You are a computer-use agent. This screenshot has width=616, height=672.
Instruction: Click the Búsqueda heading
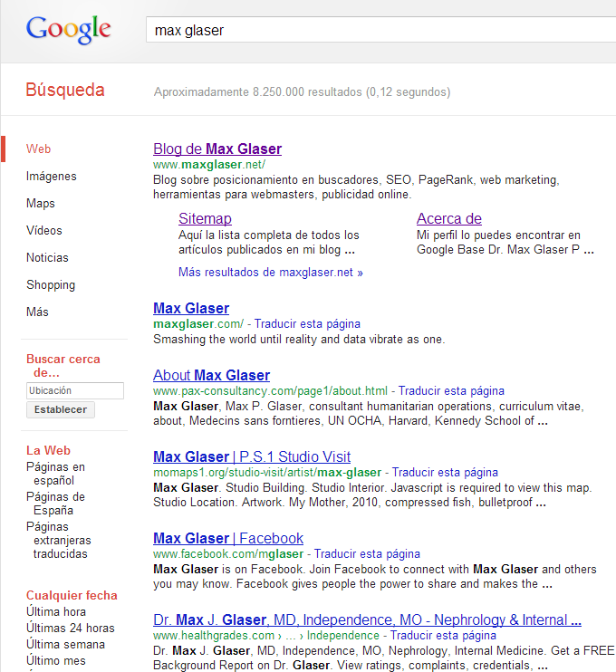64,90
